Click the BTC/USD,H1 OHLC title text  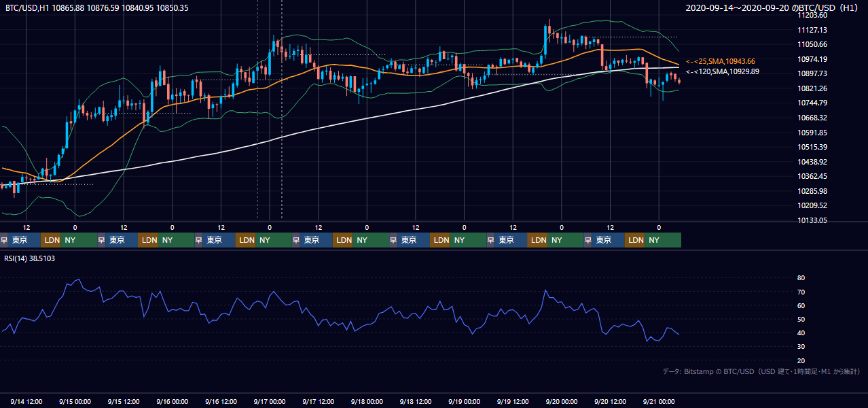[96, 8]
